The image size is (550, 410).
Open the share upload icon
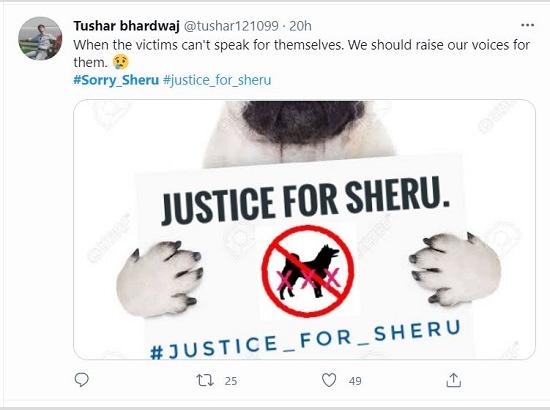[x=453, y=380]
